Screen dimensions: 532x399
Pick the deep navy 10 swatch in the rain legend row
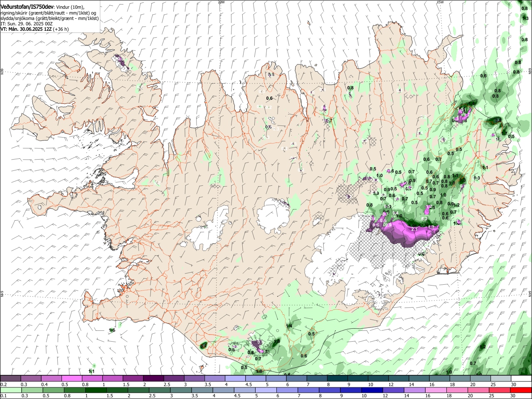tap(372, 390)
